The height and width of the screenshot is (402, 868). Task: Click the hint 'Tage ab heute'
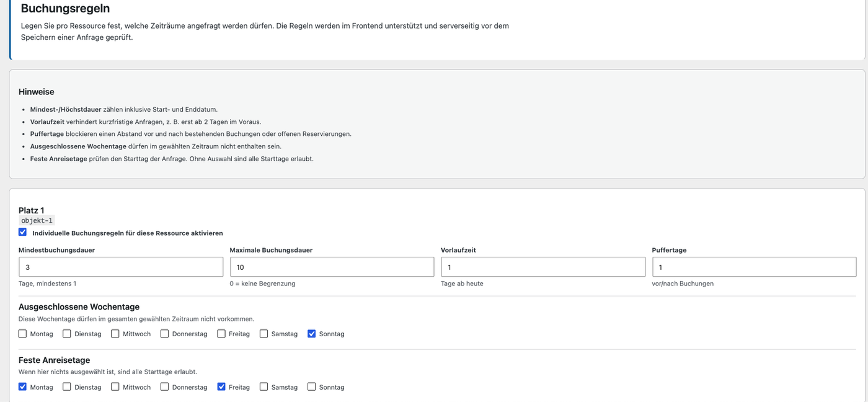point(462,284)
